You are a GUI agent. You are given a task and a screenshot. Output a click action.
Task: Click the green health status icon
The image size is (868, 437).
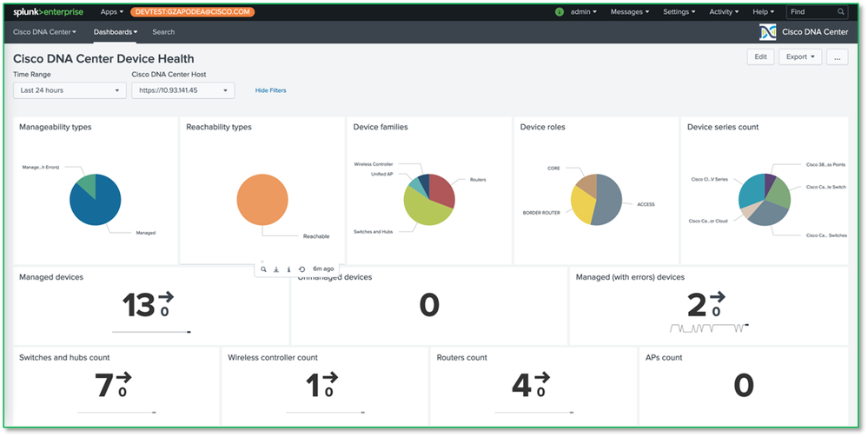click(x=559, y=11)
